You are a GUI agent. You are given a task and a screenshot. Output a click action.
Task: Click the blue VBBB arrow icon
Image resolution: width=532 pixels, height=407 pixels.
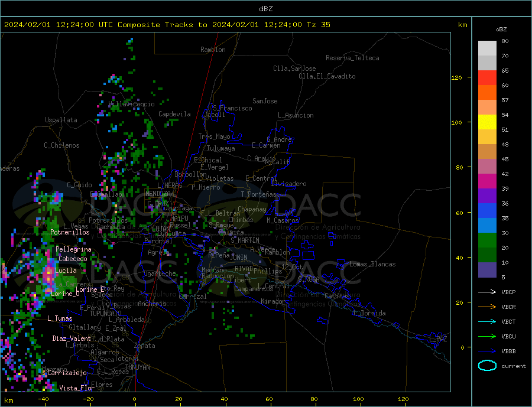point(487,351)
